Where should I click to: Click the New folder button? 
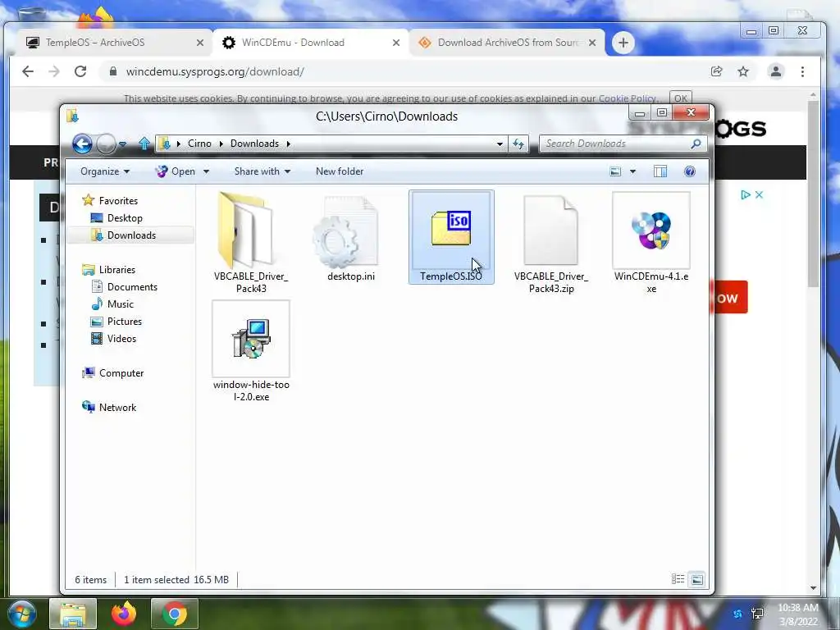coord(340,171)
